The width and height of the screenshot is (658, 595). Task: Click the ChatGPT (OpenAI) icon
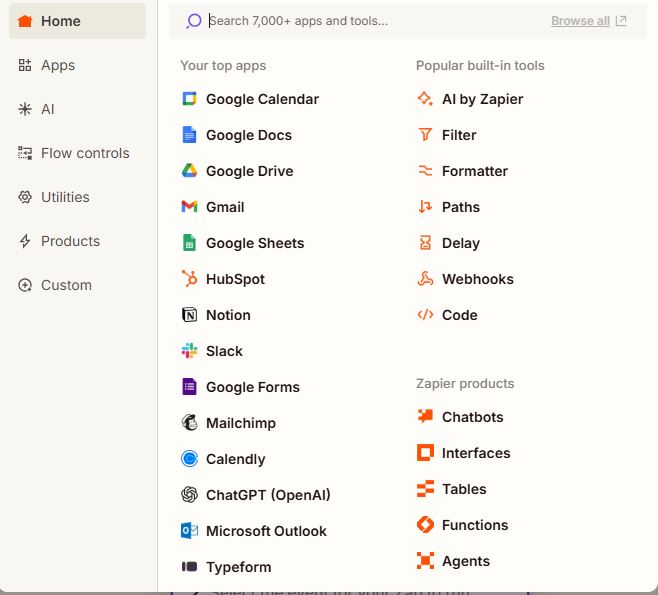[x=189, y=495]
